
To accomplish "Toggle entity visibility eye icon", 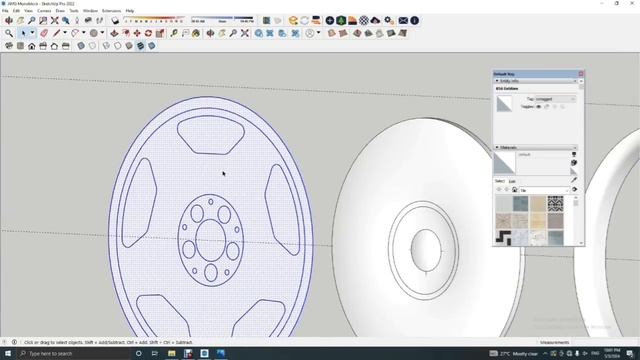I will (x=538, y=107).
